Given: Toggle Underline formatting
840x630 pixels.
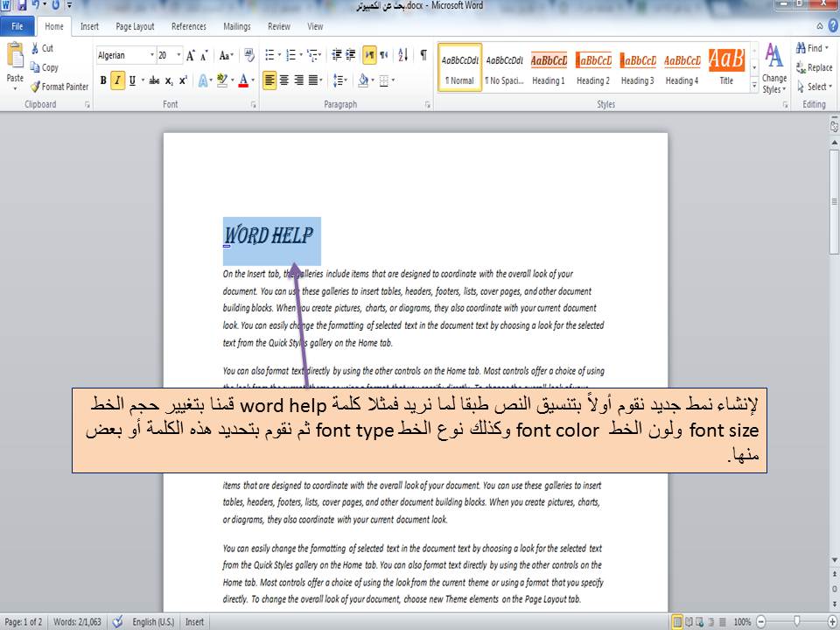Looking at the screenshot, I should click(x=132, y=80).
